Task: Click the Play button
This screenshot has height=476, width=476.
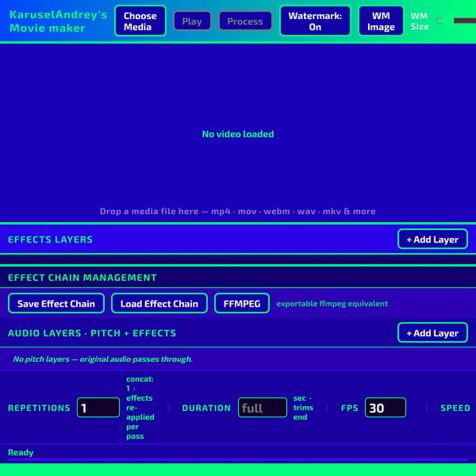Action: 192,21
